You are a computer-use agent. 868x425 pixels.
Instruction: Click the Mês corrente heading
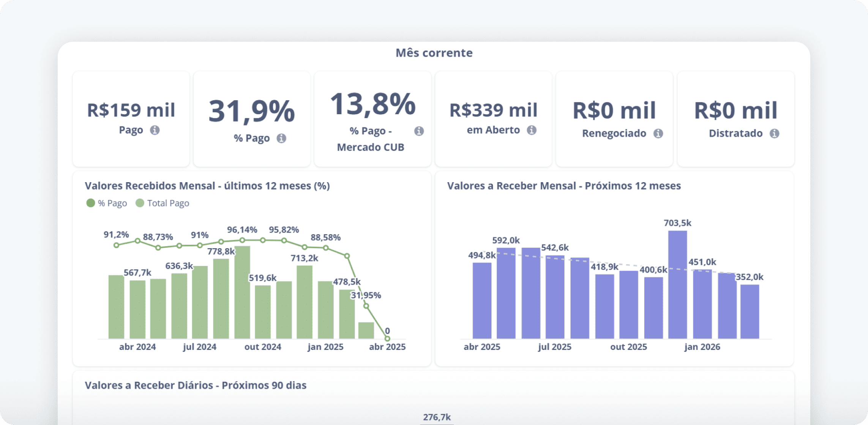click(434, 53)
